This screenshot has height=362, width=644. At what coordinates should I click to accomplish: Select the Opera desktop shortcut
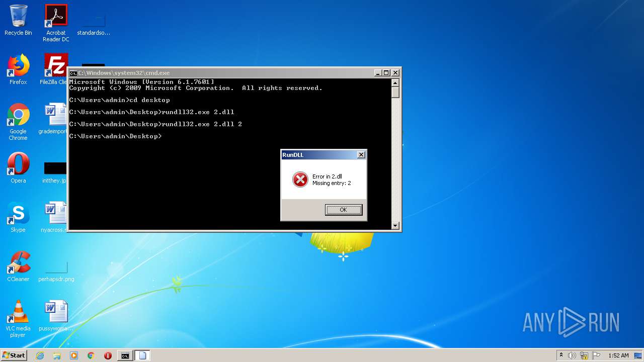[18, 168]
